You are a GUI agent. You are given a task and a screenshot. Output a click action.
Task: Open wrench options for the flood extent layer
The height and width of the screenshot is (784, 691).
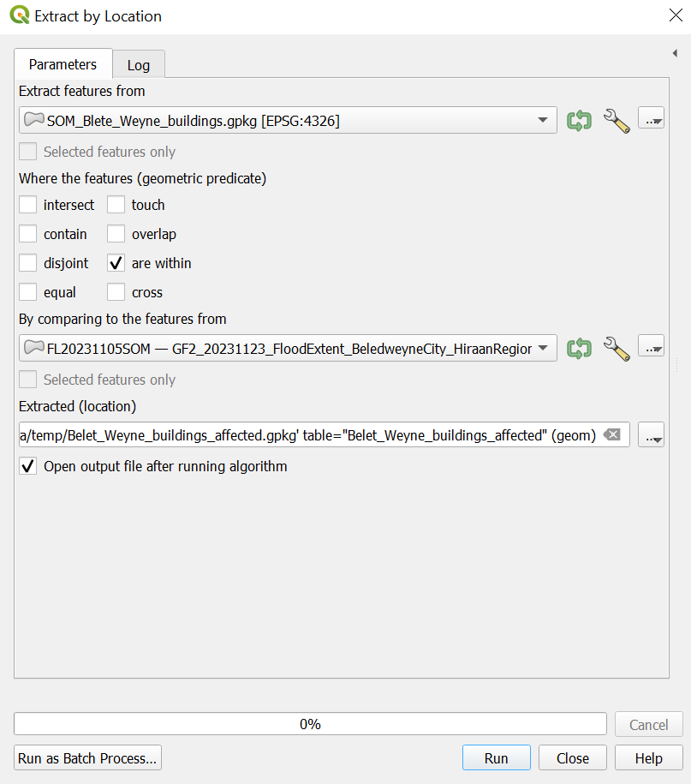point(617,349)
